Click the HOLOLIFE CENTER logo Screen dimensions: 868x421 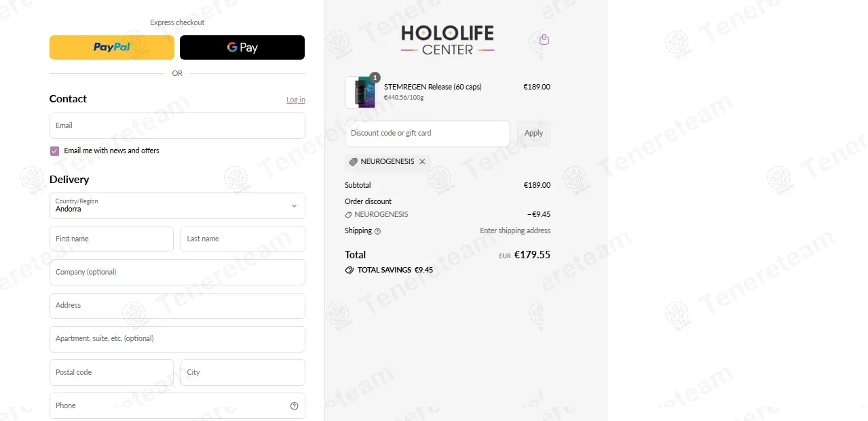click(x=447, y=39)
